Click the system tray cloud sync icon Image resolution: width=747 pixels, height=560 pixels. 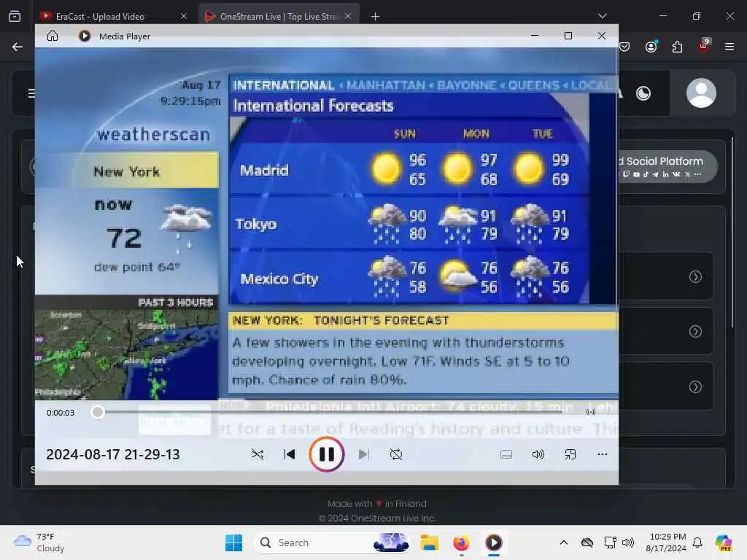point(587,542)
